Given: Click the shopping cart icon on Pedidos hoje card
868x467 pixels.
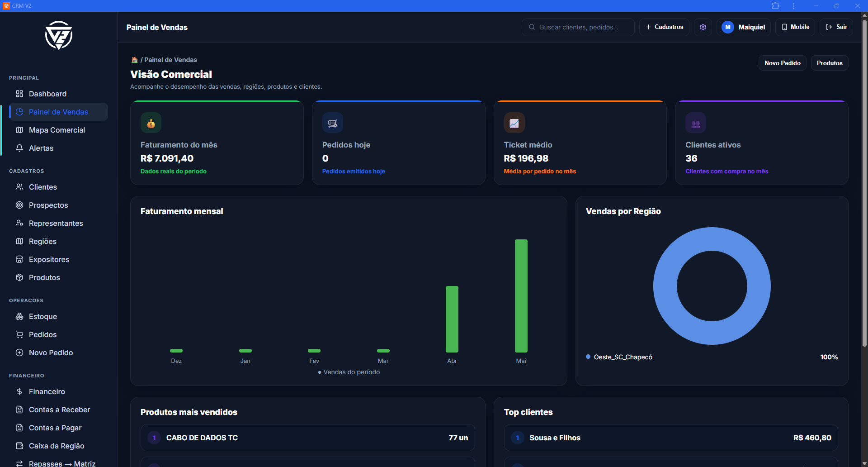Looking at the screenshot, I should pyautogui.click(x=333, y=123).
